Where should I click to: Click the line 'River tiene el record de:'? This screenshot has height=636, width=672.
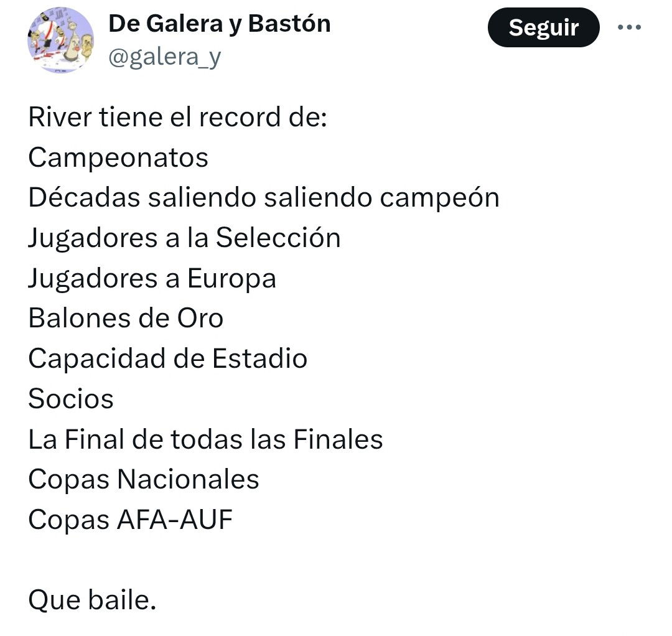[178, 117]
